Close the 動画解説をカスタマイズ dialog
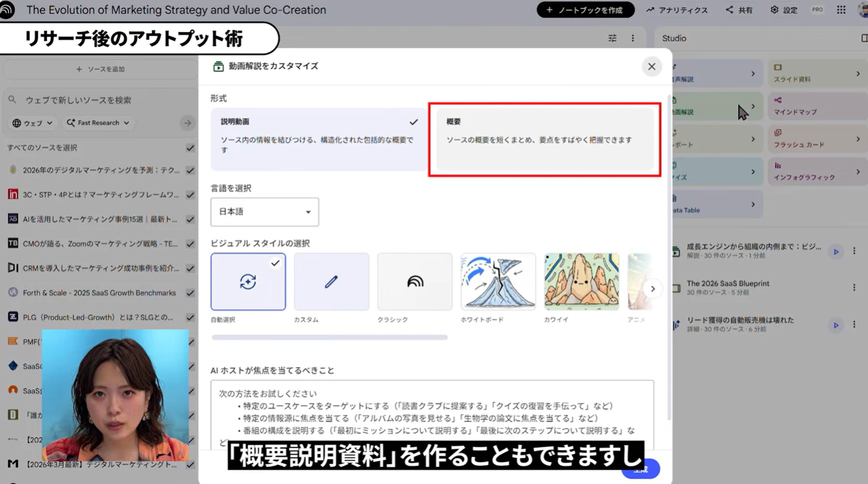The height and width of the screenshot is (484, 868). [x=651, y=67]
